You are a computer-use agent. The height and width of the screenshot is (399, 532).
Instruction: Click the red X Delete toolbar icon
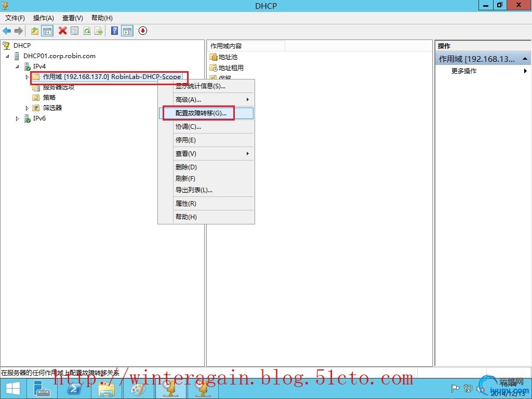click(62, 31)
